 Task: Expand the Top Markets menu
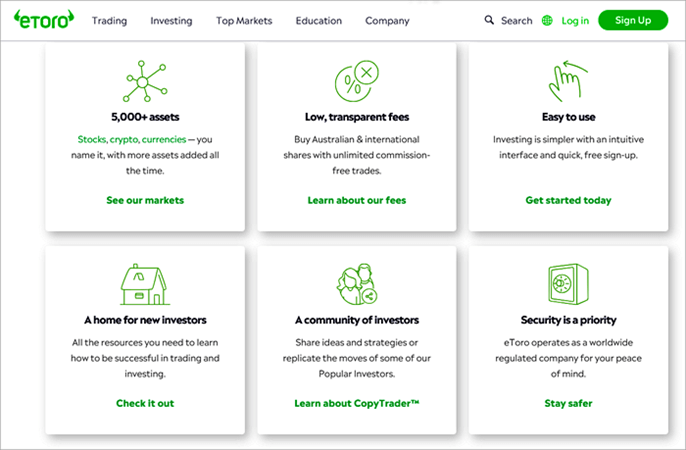243,20
